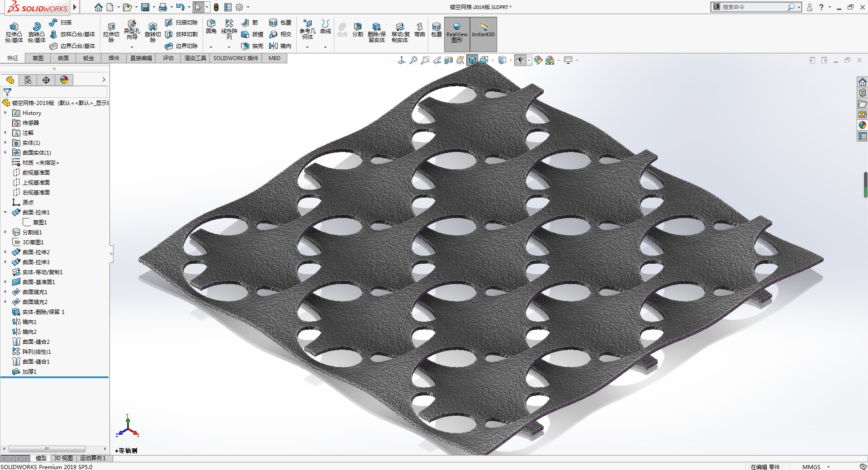Collapse the 曲面-拉伸1 feature node
This screenshot has width=868, height=470.
[5, 212]
